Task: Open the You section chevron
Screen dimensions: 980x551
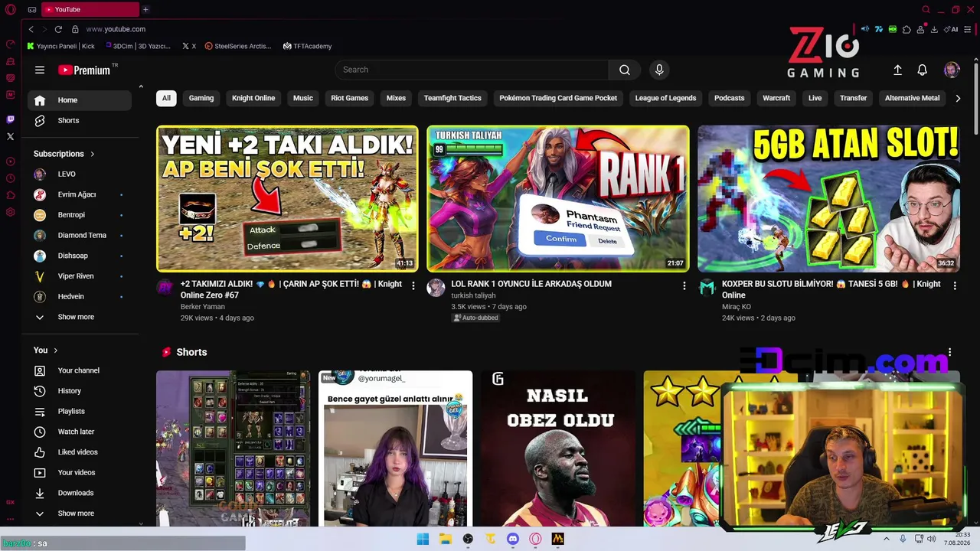Action: (x=55, y=350)
